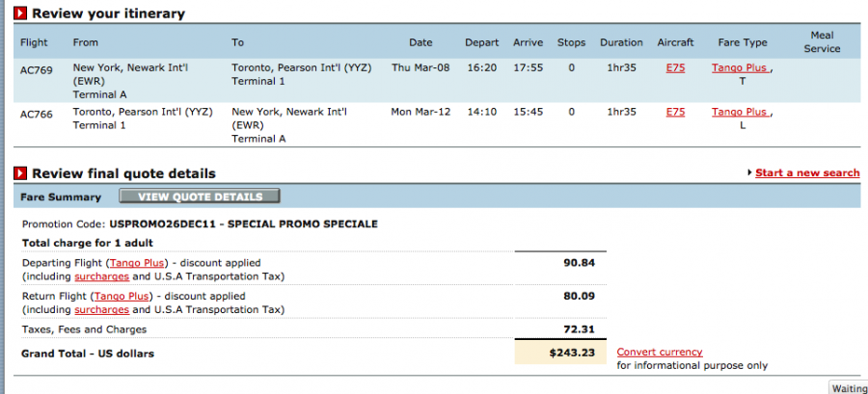Click the Tango Plus fare type for AC769
The width and height of the screenshot is (868, 394).
point(740,68)
